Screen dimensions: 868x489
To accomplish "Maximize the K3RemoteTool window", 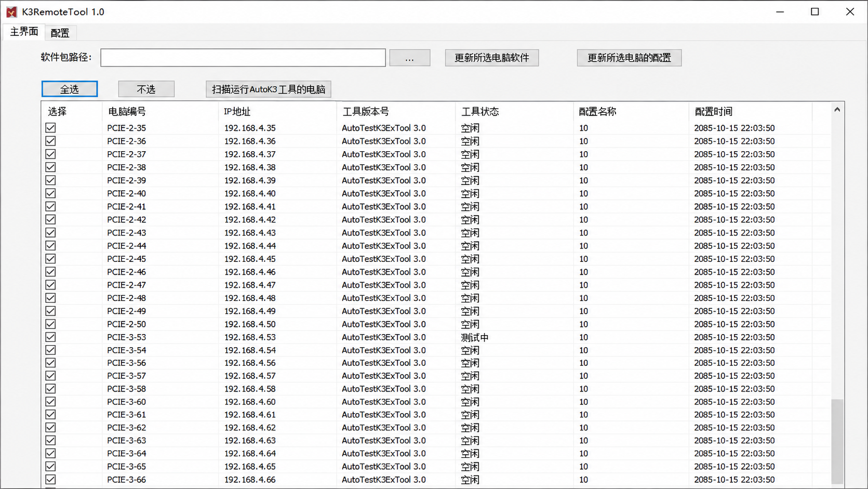I will (814, 11).
